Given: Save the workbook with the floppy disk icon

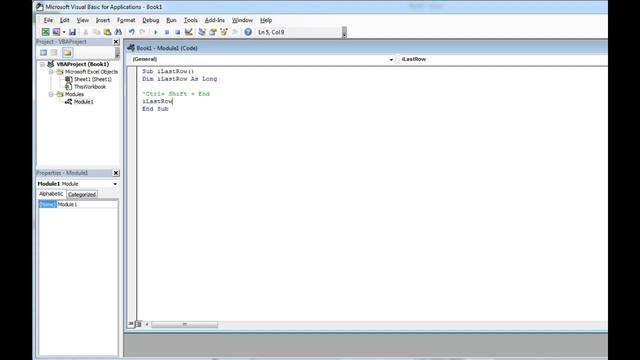Looking at the screenshot, I should (x=72, y=32).
